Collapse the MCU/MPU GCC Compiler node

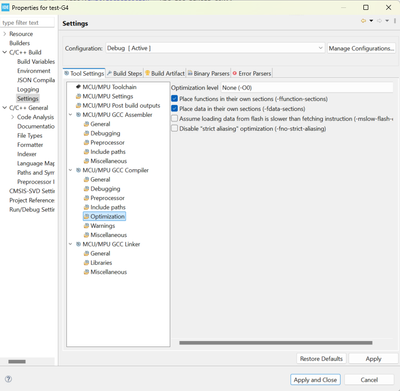(x=70, y=170)
